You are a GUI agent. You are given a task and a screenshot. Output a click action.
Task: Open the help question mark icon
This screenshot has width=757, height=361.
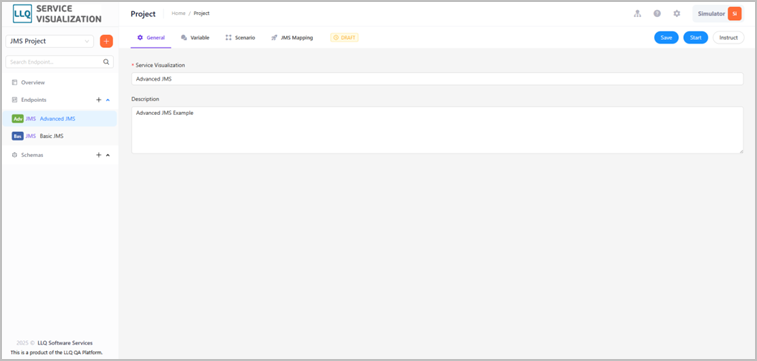click(657, 14)
